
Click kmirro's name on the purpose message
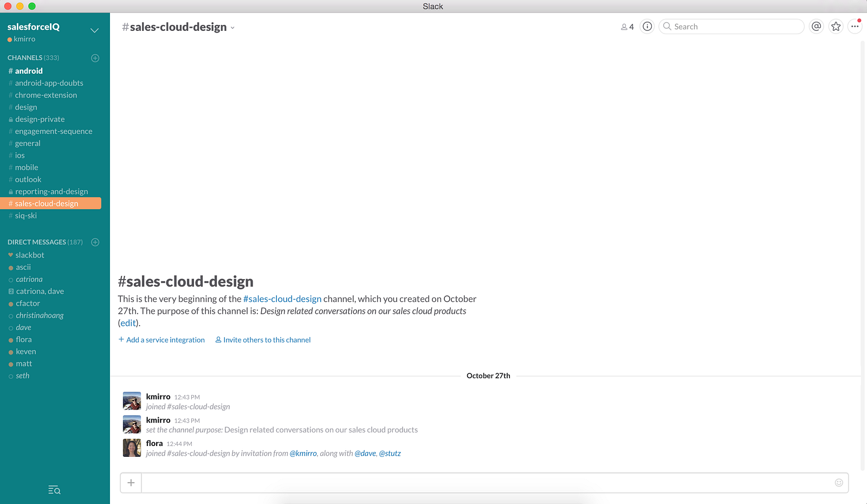[158, 420]
